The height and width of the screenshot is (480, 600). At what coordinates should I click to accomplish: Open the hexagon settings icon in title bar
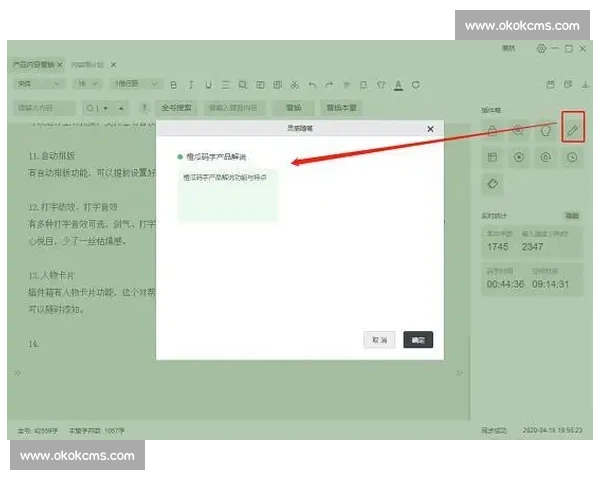tap(541, 49)
